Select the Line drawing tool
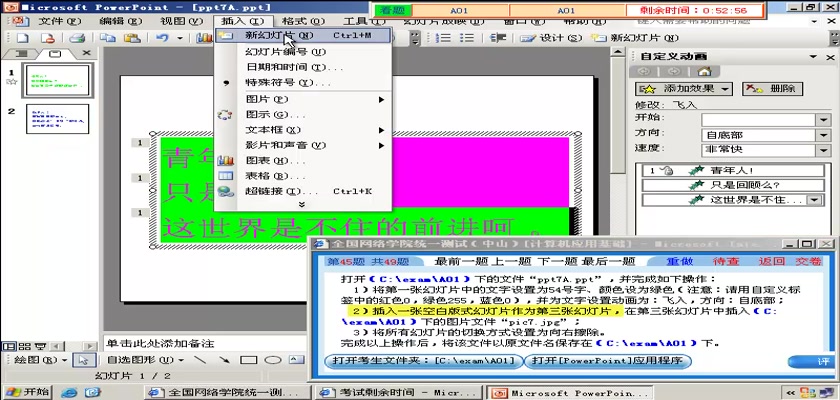The width and height of the screenshot is (840, 400). 200,360
